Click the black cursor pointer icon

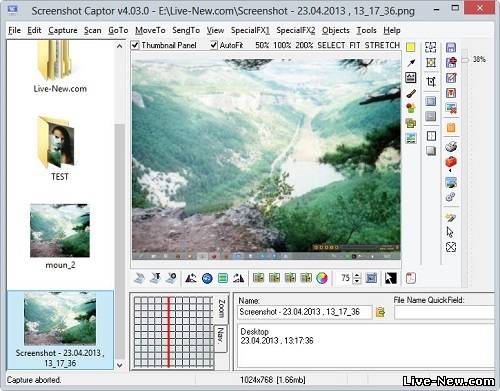tap(391, 278)
